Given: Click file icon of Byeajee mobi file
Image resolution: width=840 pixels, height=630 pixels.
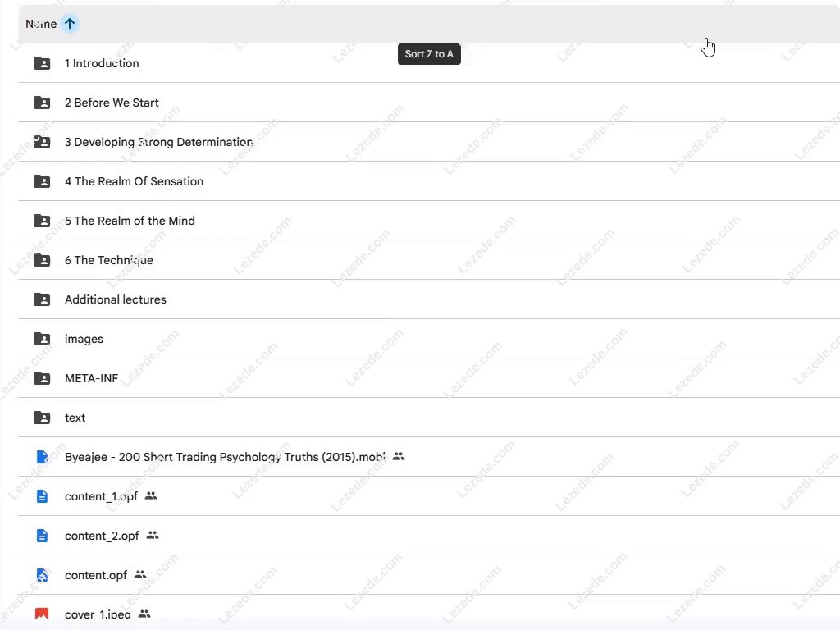Looking at the screenshot, I should click(42, 457).
